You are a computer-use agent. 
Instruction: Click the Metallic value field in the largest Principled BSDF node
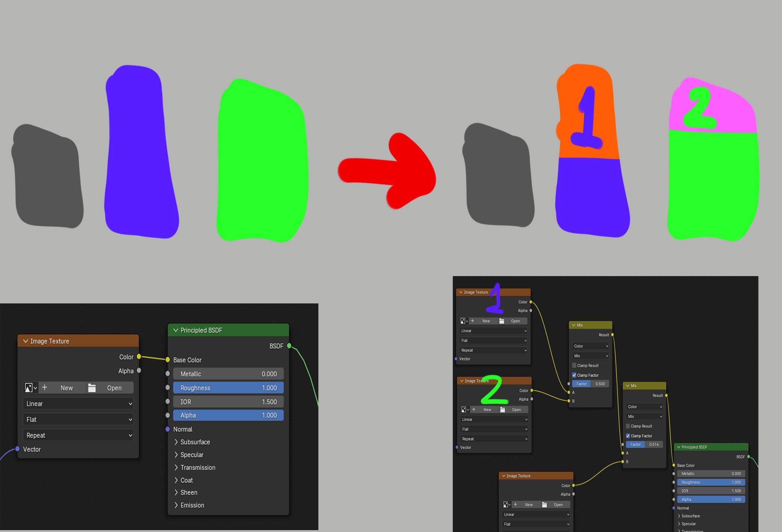(x=228, y=374)
